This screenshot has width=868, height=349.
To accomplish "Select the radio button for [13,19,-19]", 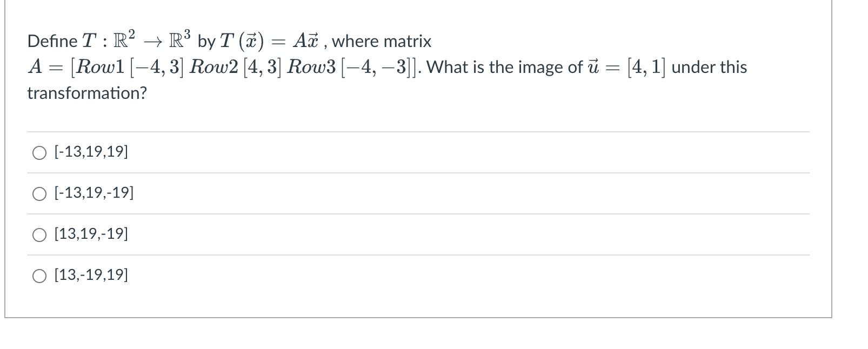I will (38, 234).
